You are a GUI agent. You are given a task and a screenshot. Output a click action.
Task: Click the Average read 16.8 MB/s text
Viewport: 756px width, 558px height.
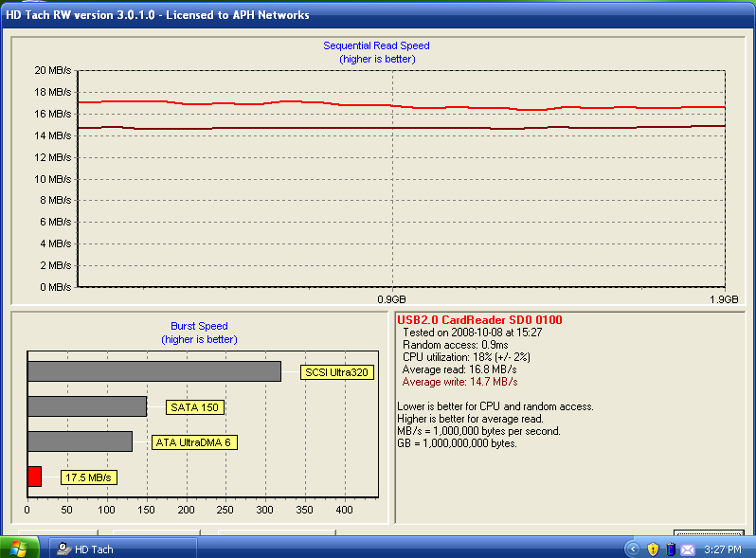[x=459, y=369]
